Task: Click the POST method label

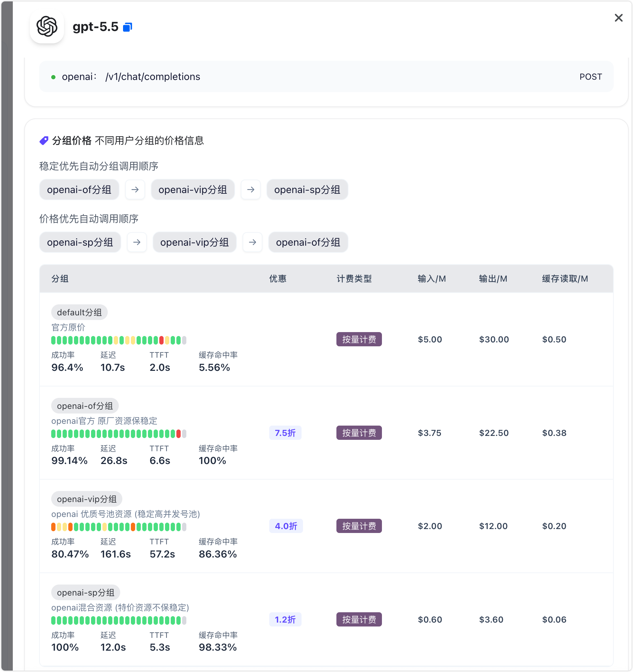Action: click(591, 77)
